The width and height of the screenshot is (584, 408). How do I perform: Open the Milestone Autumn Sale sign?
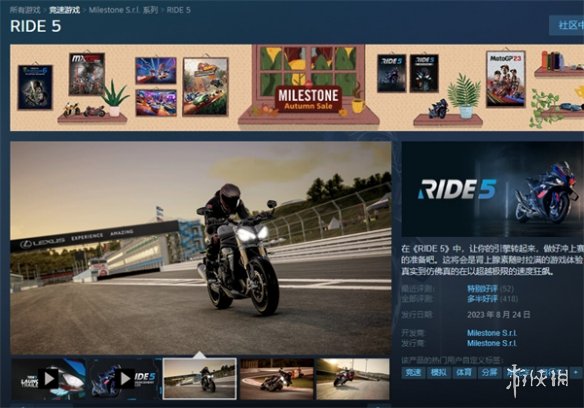308,98
